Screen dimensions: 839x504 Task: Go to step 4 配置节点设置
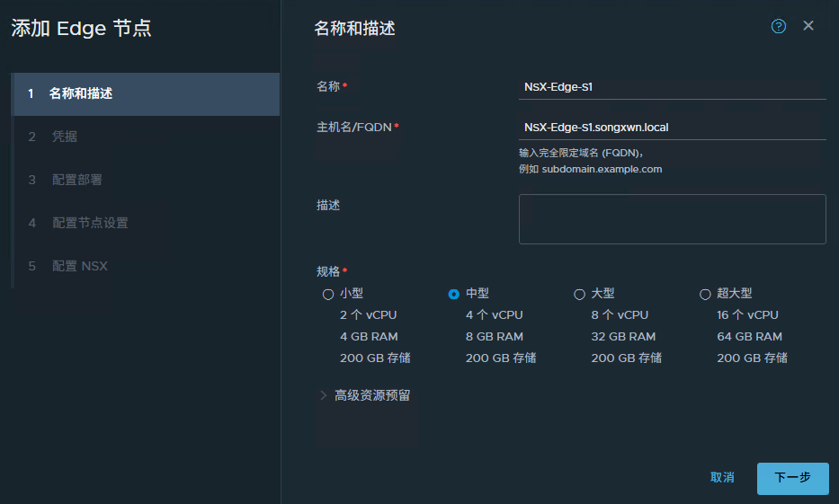click(90, 223)
